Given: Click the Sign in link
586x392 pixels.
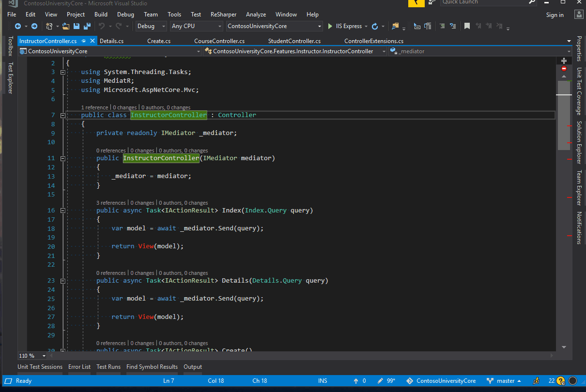Looking at the screenshot, I should [555, 15].
